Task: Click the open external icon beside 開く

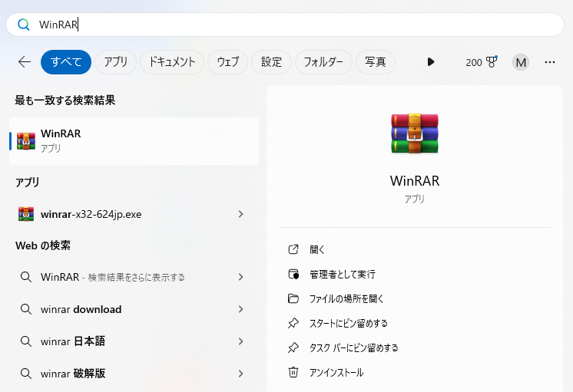Action: [293, 249]
